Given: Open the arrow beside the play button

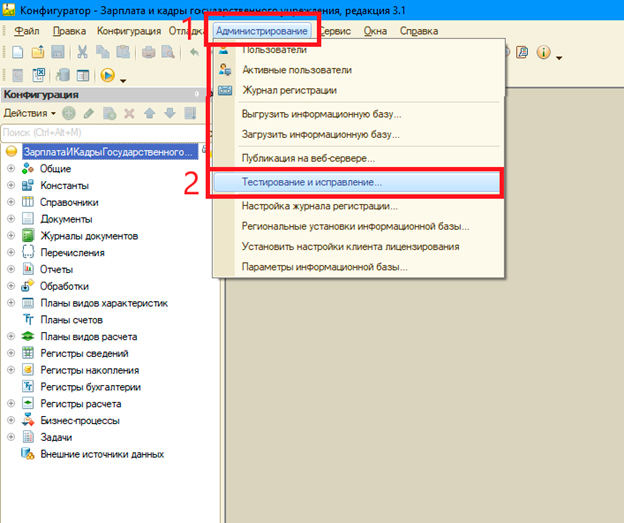Looking at the screenshot, I should pyautogui.click(x=123, y=81).
